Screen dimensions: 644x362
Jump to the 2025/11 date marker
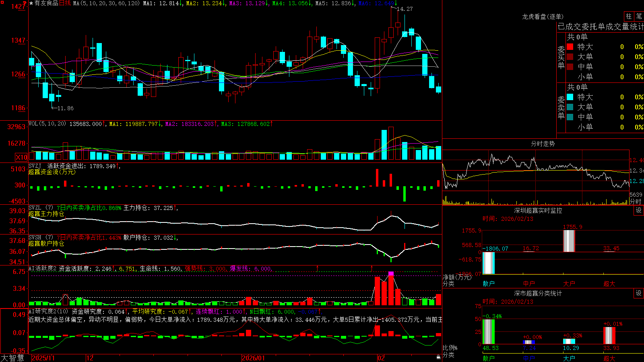(43, 358)
